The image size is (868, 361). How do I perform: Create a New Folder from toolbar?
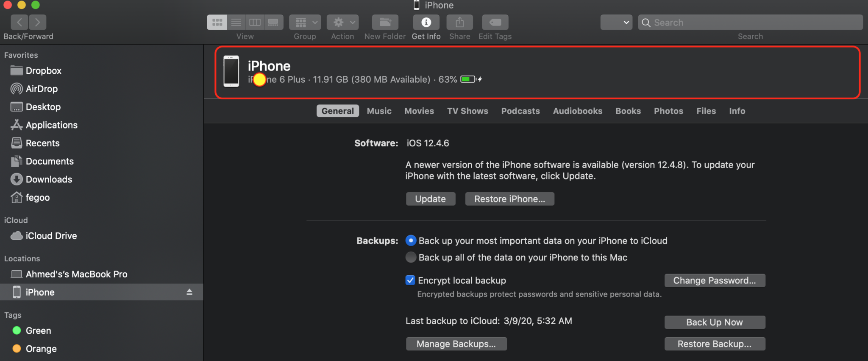(385, 22)
